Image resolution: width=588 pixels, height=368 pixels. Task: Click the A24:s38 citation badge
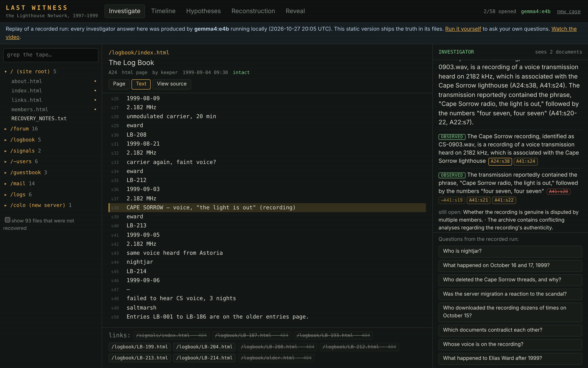(x=500, y=161)
